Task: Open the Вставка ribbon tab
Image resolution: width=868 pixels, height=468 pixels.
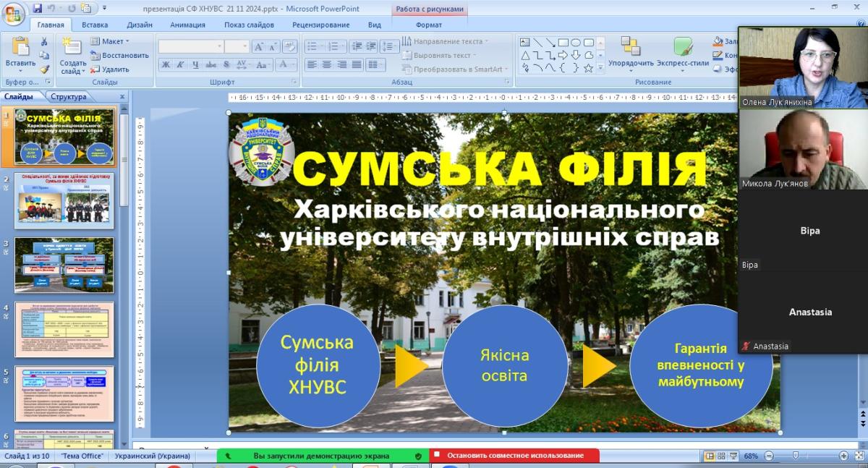Action: 95,25
